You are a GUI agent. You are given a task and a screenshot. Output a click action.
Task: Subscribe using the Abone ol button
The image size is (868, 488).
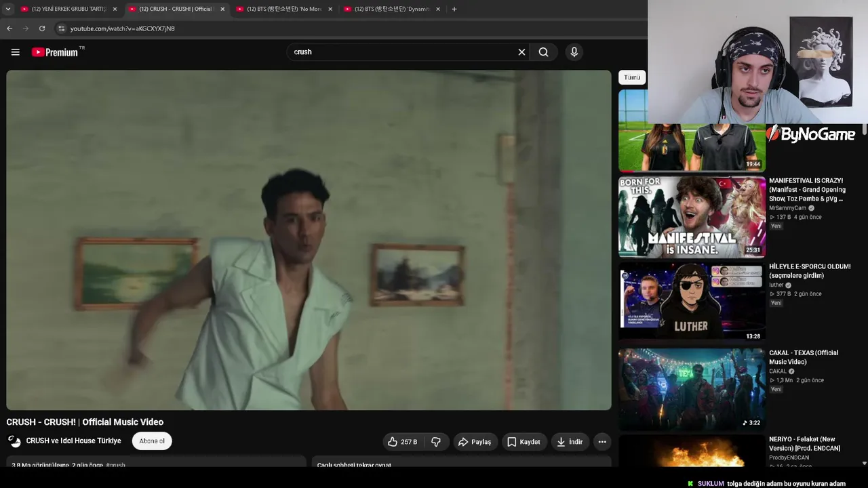click(x=152, y=441)
